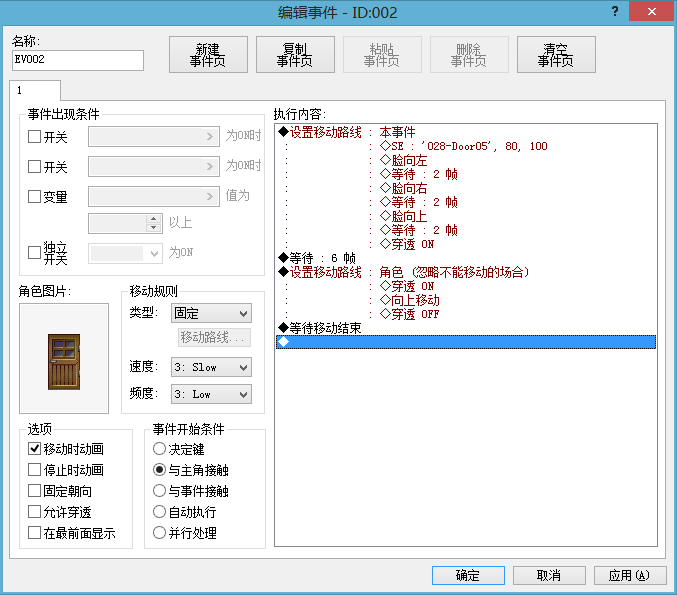
Task: Open the 速度 speed dropdown
Action: coord(212,367)
